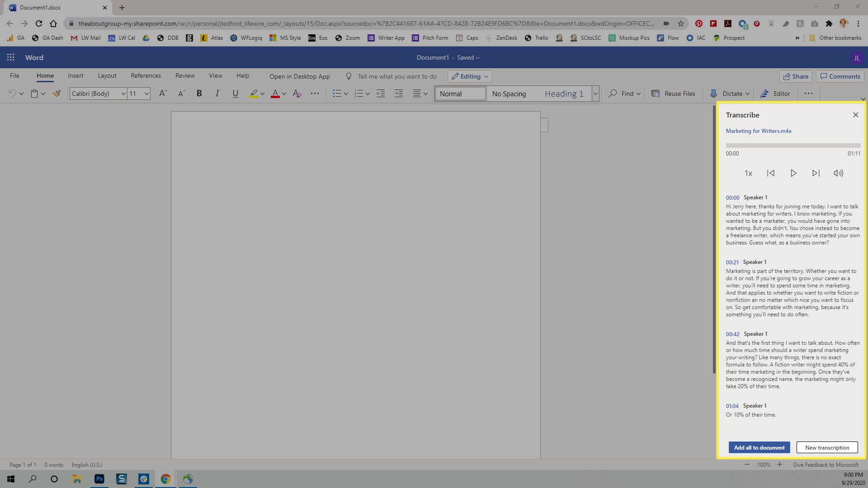Click the Underline formatting icon
The width and height of the screenshot is (868, 488).
(235, 94)
